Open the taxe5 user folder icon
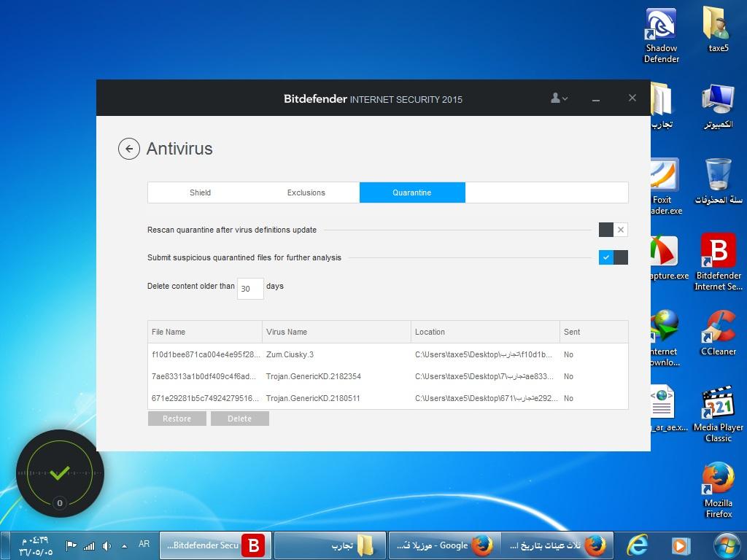Viewport: 747px width, 560px height. 718,30
